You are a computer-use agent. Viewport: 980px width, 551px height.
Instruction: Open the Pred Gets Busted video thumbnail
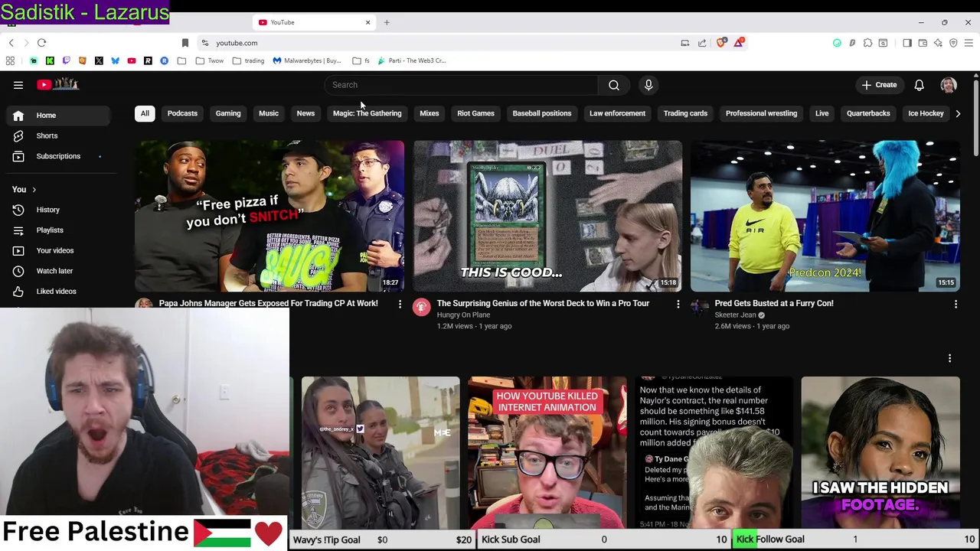click(825, 216)
